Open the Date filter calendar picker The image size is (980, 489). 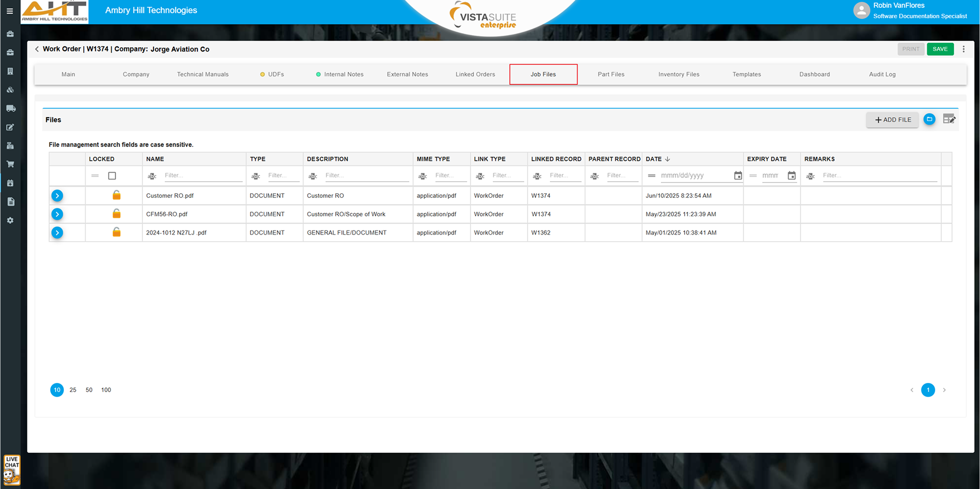coord(738,176)
